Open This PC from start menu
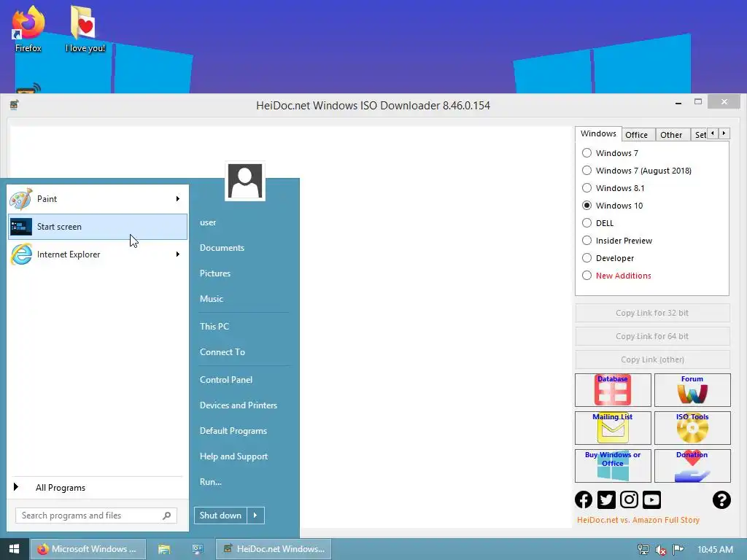This screenshot has width=747, height=560. coord(214,326)
